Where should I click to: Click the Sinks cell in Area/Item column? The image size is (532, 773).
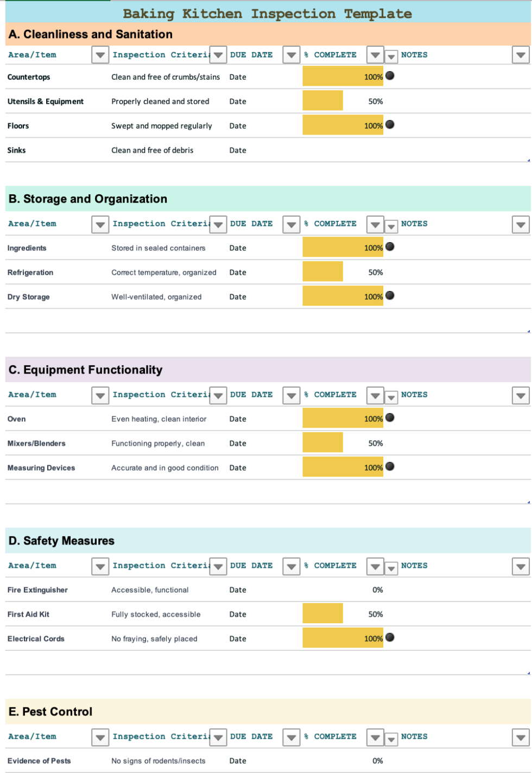(x=17, y=150)
